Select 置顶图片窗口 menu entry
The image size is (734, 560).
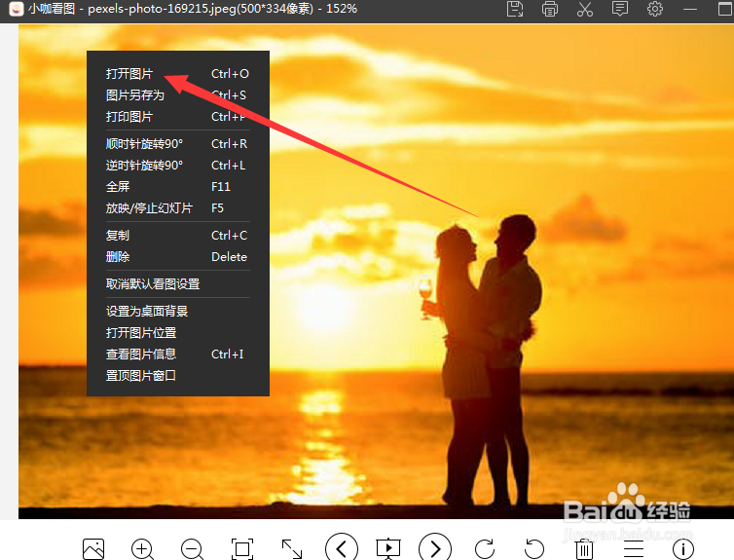(178, 376)
